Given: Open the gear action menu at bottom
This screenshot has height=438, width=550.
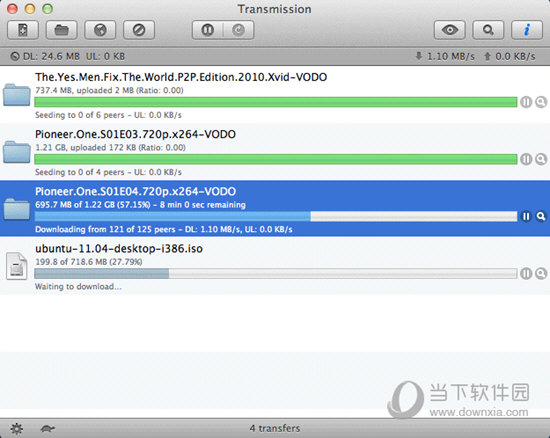Looking at the screenshot, I should point(16,429).
